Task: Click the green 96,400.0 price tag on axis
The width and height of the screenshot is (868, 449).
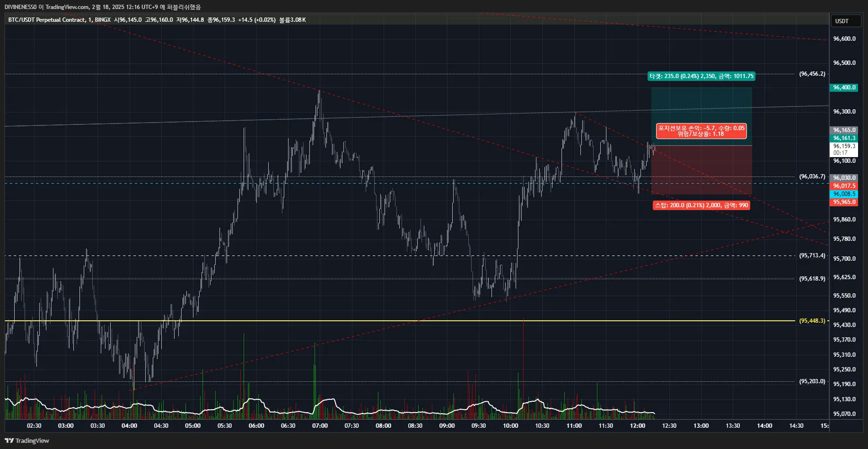Action: coord(844,88)
